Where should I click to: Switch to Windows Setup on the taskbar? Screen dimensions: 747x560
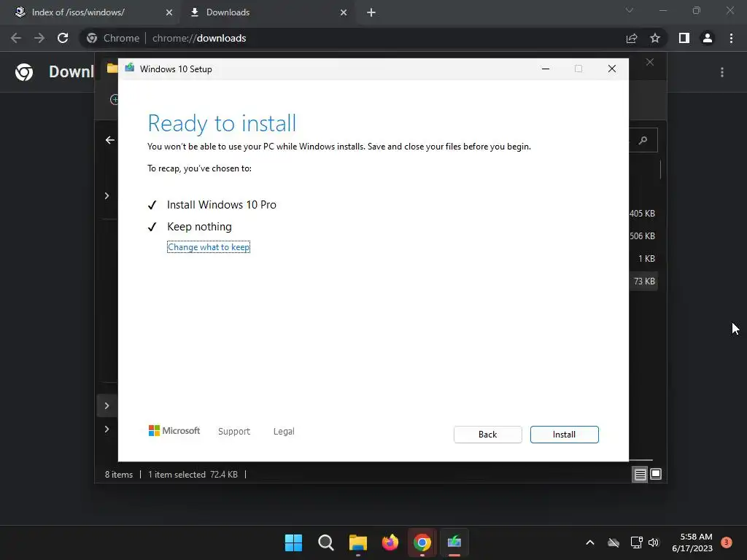pos(454,542)
